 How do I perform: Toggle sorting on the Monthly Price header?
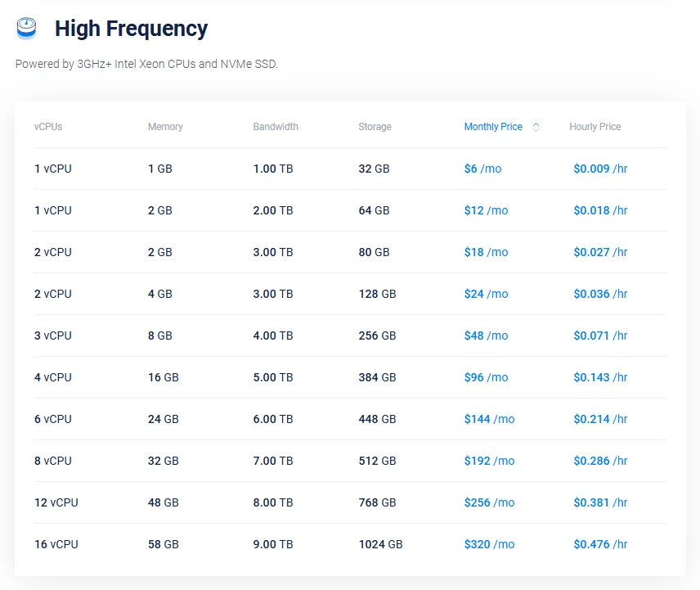(493, 126)
